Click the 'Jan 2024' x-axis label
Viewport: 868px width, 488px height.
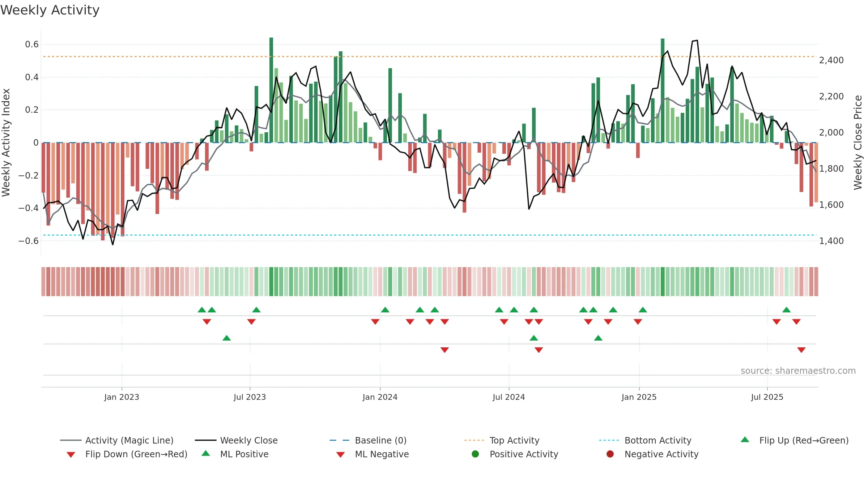click(380, 397)
